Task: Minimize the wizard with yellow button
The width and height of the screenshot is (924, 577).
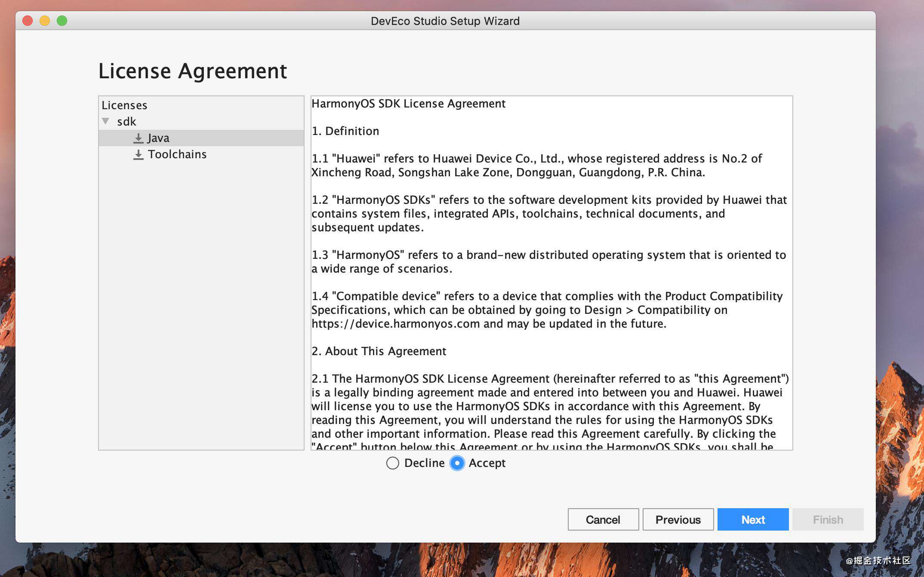Action: [x=45, y=21]
